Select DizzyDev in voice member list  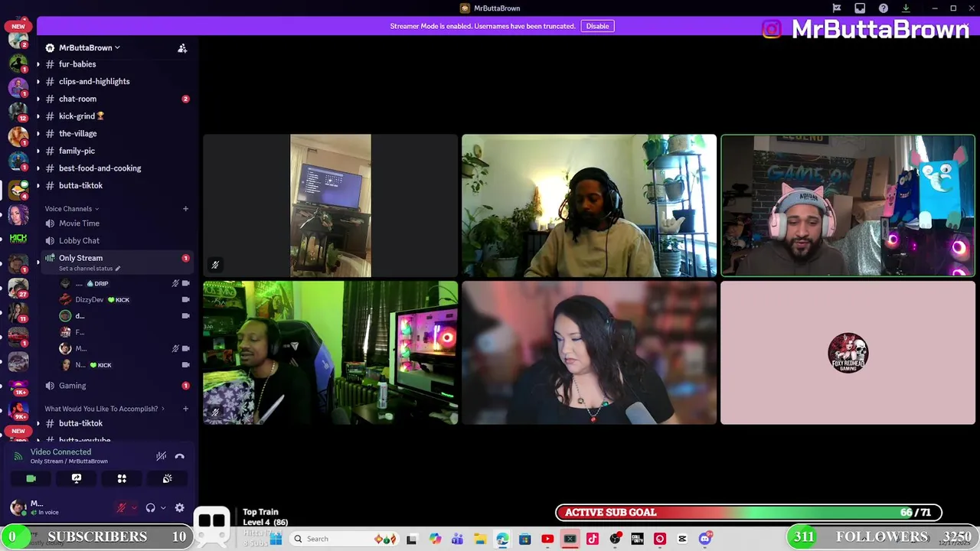89,300
